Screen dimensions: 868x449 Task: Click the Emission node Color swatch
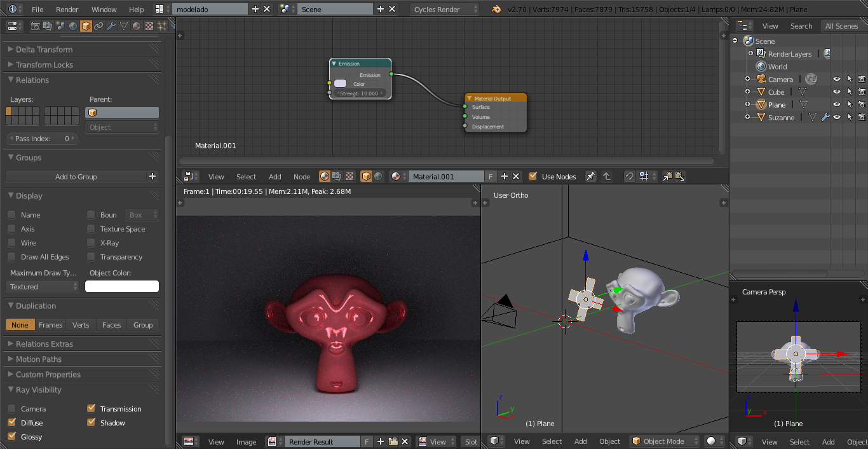(340, 83)
